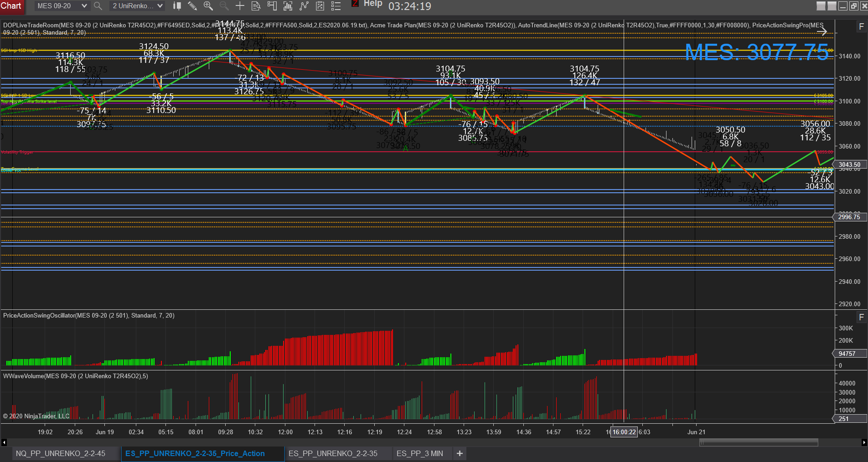
Task: Click the 300K oscillator axis label
Action: 846,328
